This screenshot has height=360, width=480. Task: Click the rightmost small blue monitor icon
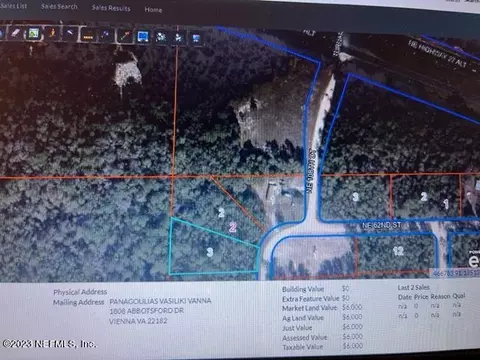[x=196, y=38]
